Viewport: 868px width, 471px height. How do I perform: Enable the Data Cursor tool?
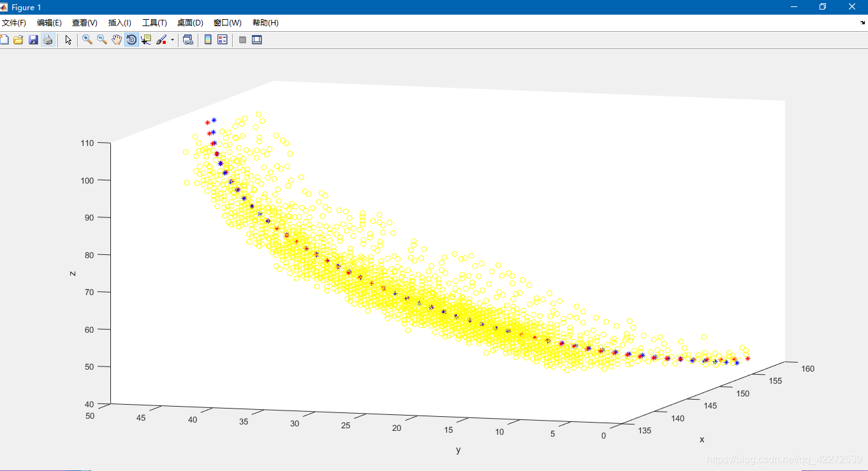click(x=146, y=40)
